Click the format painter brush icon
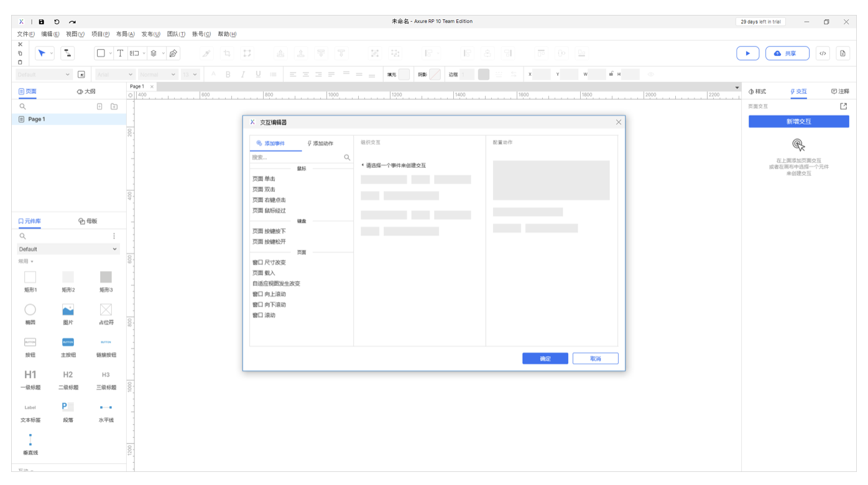The height and width of the screenshot is (485, 868). (x=207, y=53)
